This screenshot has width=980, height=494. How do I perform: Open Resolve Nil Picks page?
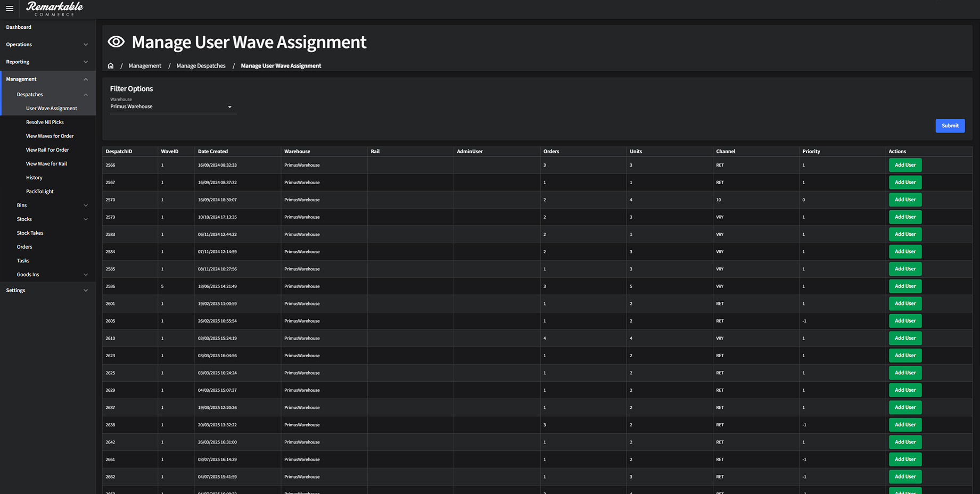[x=45, y=122]
